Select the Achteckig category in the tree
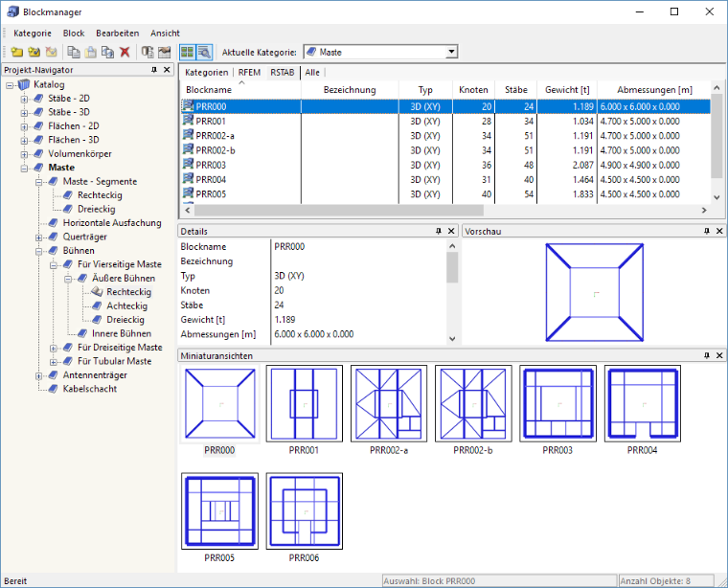 pos(126,305)
